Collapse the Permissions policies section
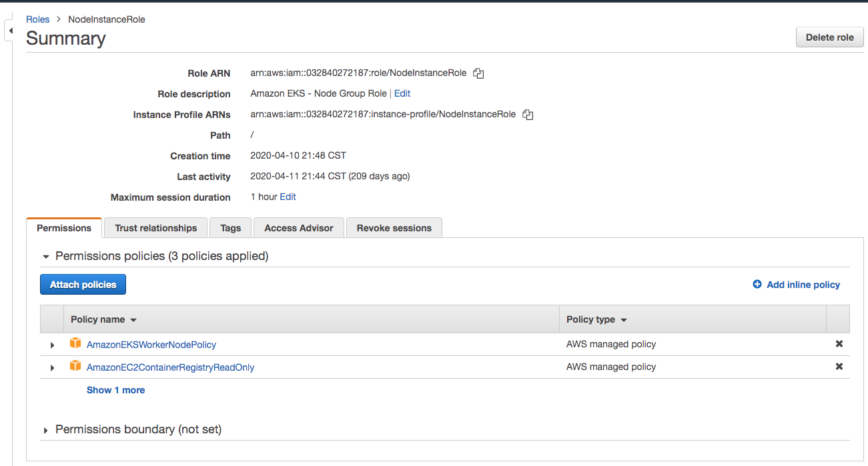 [x=45, y=255]
